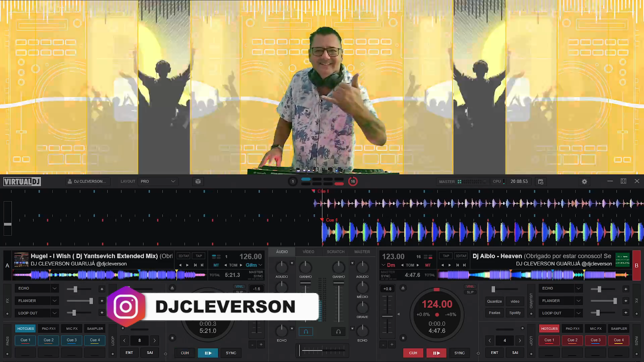Screen dimensions: 644x362
Task: Adjust the crossfader slider
Action: tap(322, 351)
